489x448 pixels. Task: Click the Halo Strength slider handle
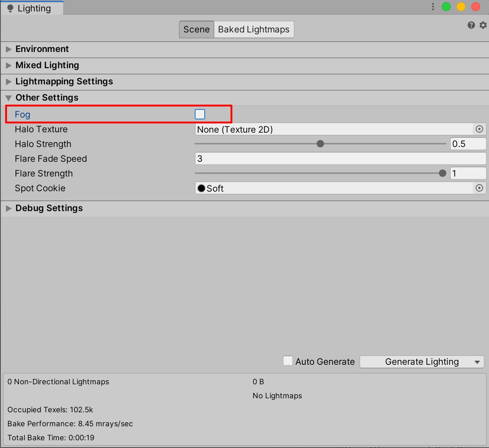coord(320,144)
